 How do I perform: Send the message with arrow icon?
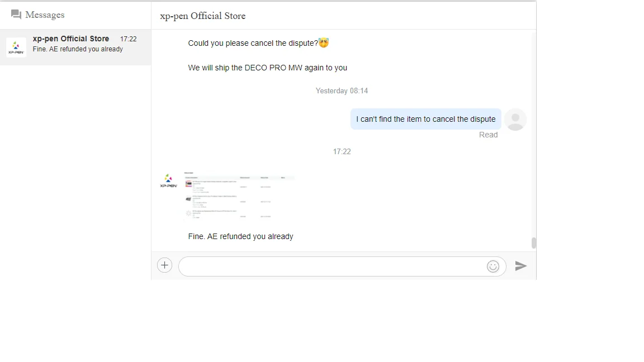[x=521, y=266]
